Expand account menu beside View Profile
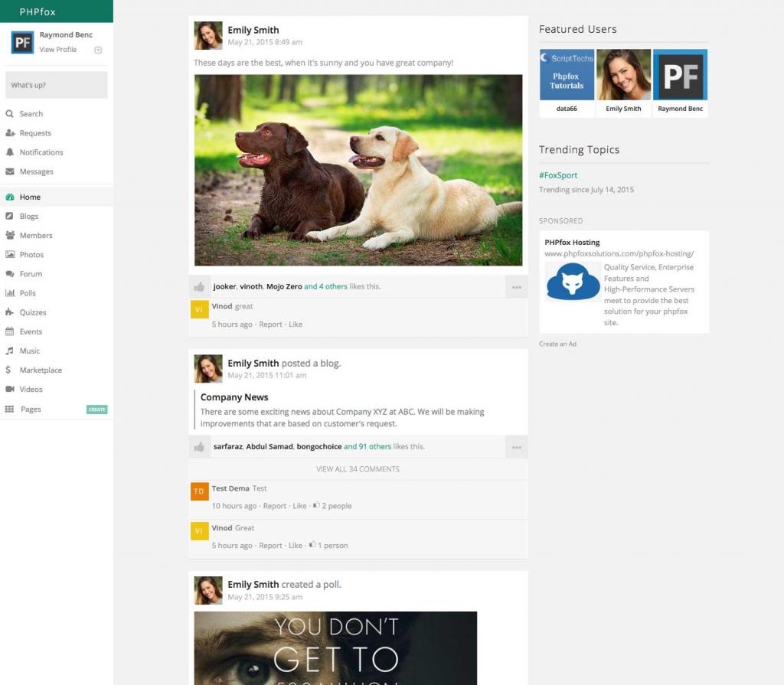The width and height of the screenshot is (784, 685). (x=98, y=50)
